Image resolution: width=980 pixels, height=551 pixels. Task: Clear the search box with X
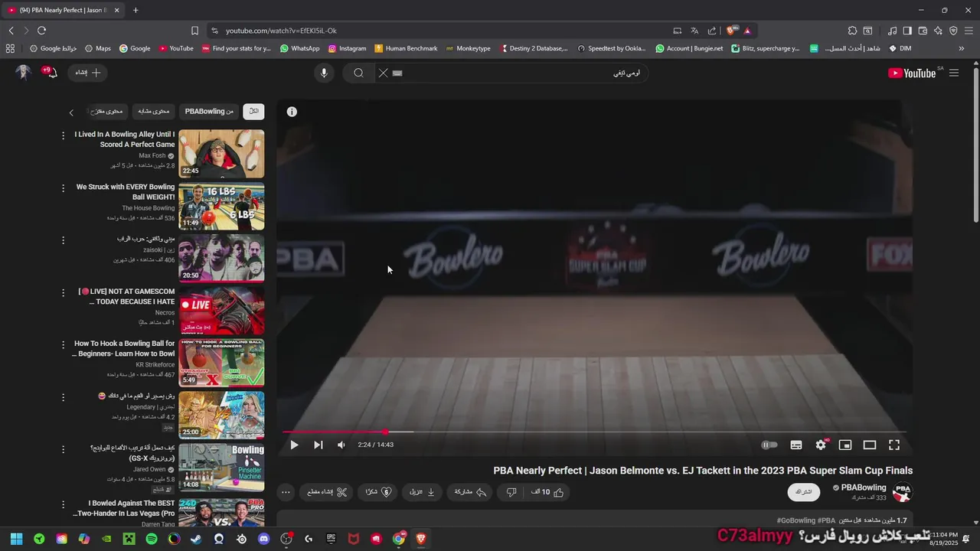384,73
